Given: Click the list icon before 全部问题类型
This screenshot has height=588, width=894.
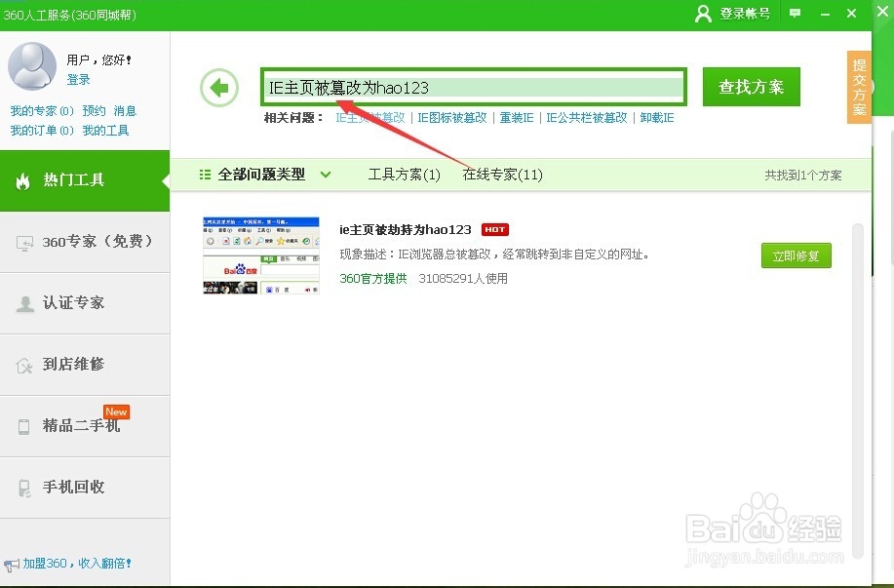Looking at the screenshot, I should (x=205, y=175).
